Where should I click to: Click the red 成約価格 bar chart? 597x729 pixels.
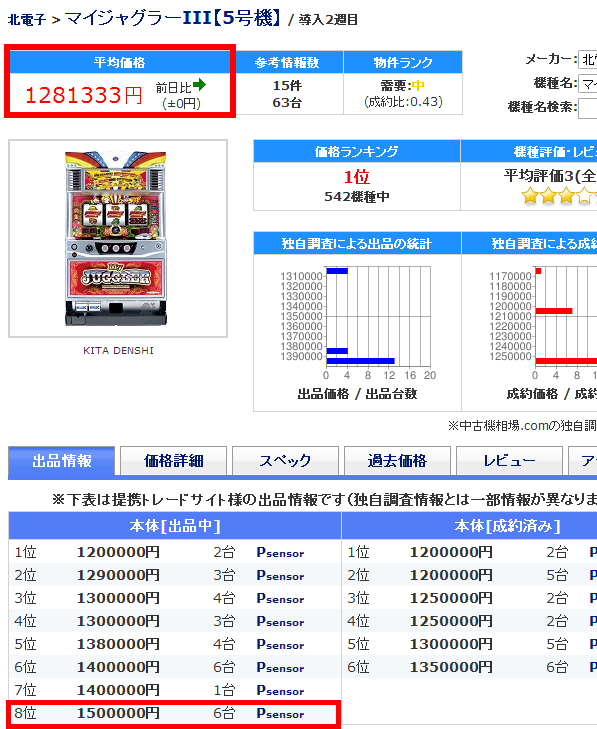543,323
